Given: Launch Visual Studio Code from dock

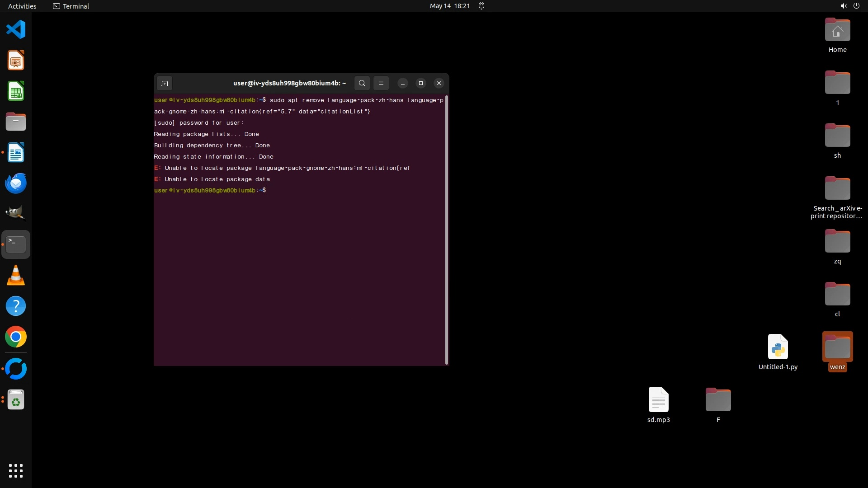Looking at the screenshot, I should (x=16, y=30).
